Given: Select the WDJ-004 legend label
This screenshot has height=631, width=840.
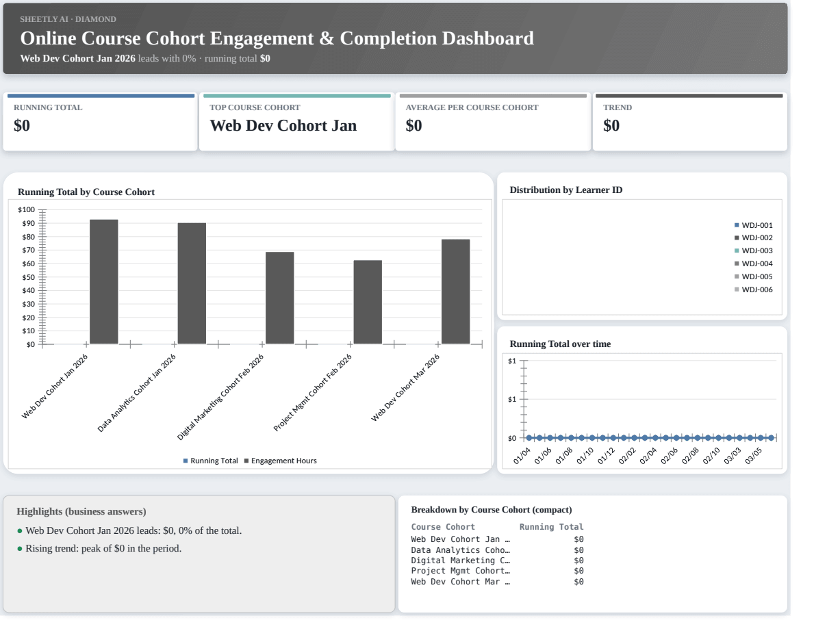Looking at the screenshot, I should 757,263.
